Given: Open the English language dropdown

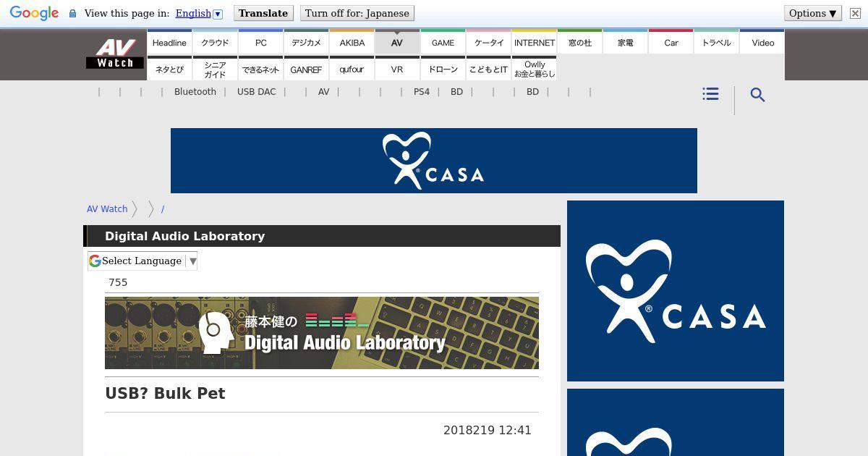Looking at the screenshot, I should [x=199, y=13].
